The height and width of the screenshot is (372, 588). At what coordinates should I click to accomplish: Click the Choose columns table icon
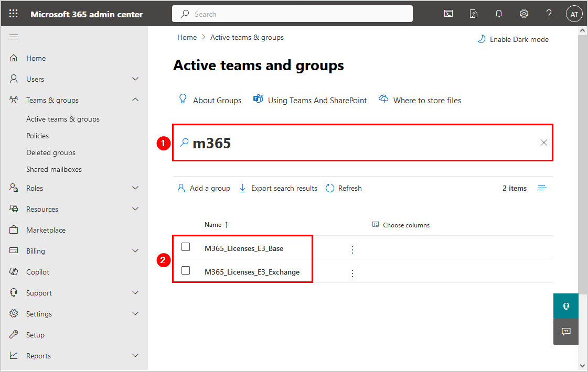(376, 224)
